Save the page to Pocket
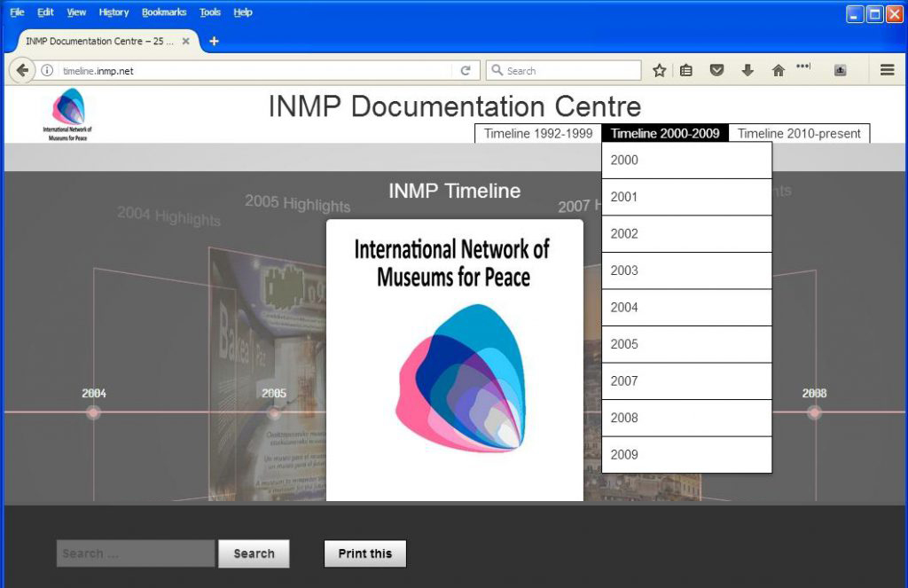This screenshot has height=588, width=908. point(716,71)
